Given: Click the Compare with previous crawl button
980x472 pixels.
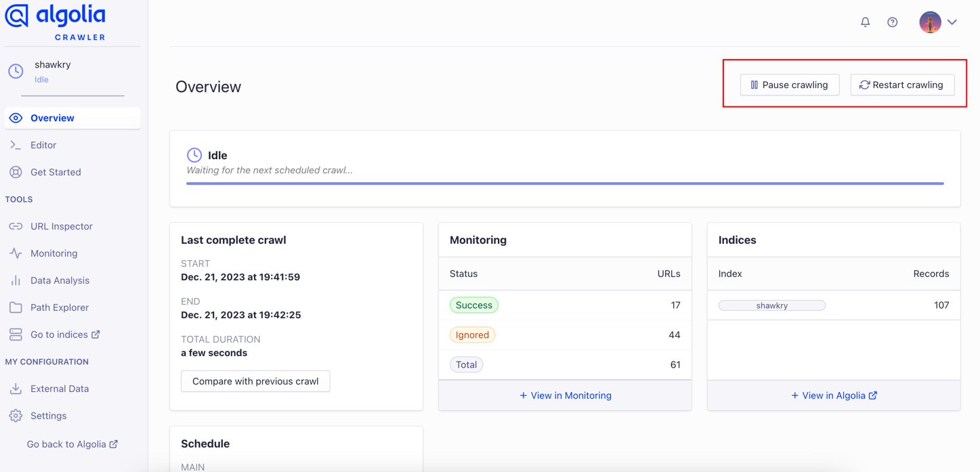Looking at the screenshot, I should click(x=255, y=381).
